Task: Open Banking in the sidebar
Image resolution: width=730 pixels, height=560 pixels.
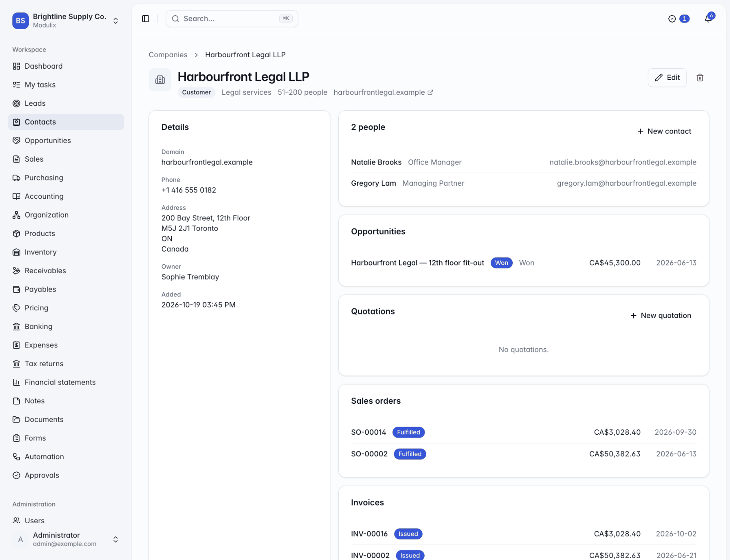Action: (x=66, y=326)
